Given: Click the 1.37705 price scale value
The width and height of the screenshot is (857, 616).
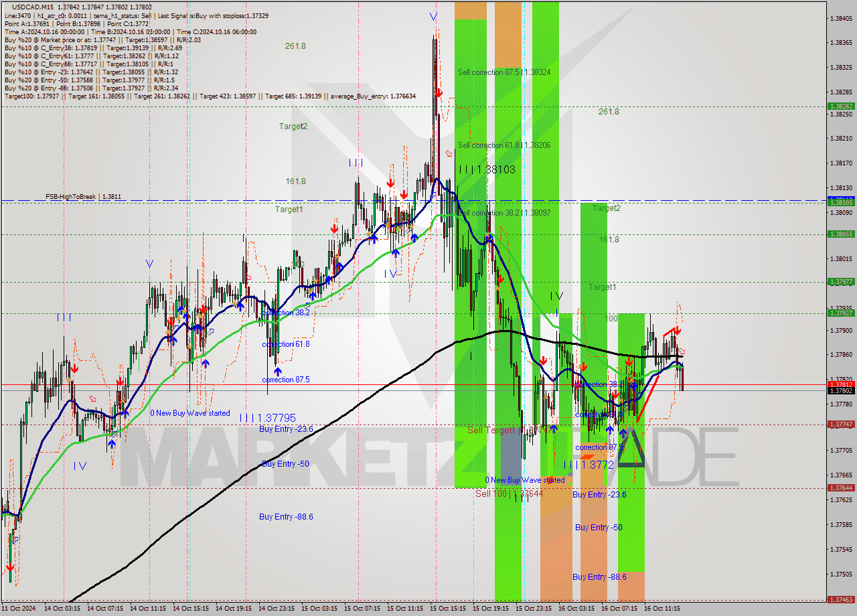Looking at the screenshot, I should (x=842, y=450).
